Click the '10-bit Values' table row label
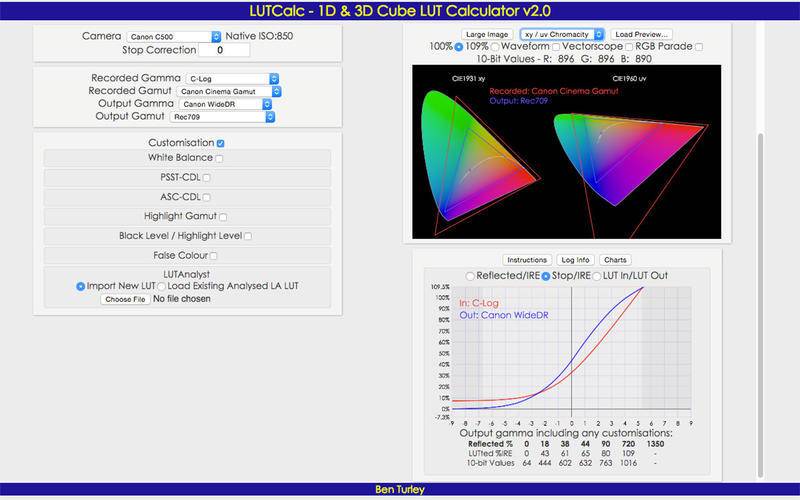This screenshot has width=800, height=500. click(490, 463)
